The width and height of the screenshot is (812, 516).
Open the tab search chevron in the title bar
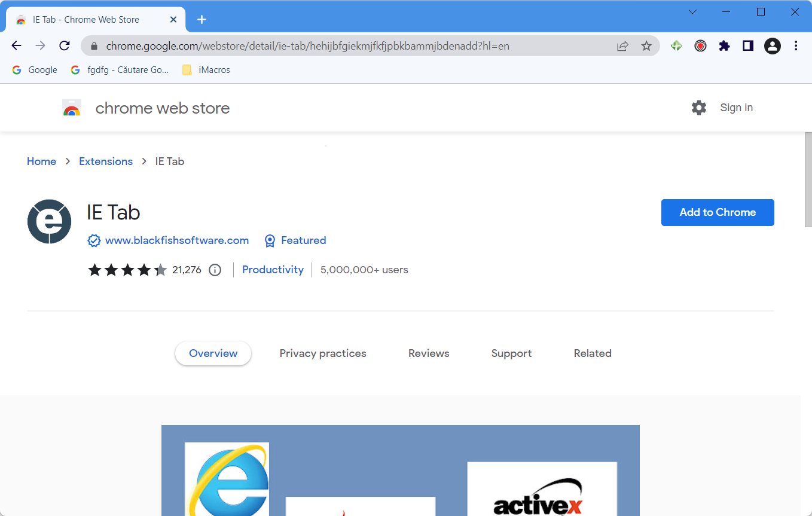693,12
